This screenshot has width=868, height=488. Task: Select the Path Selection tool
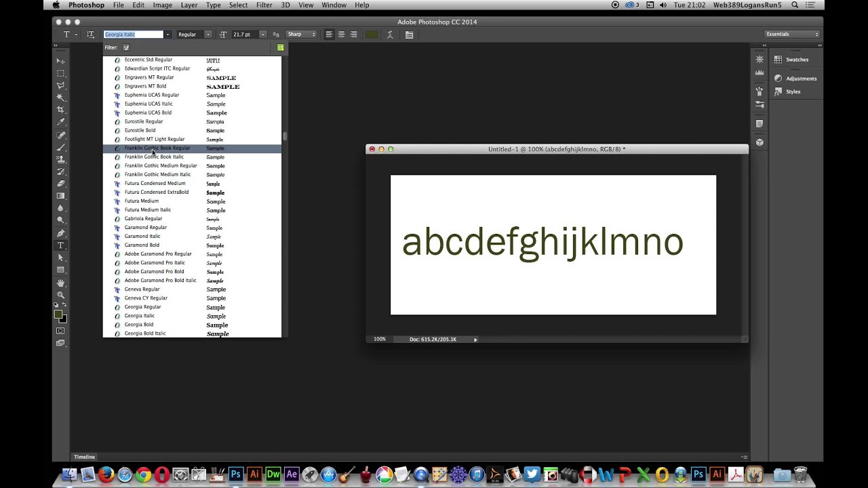click(60, 258)
